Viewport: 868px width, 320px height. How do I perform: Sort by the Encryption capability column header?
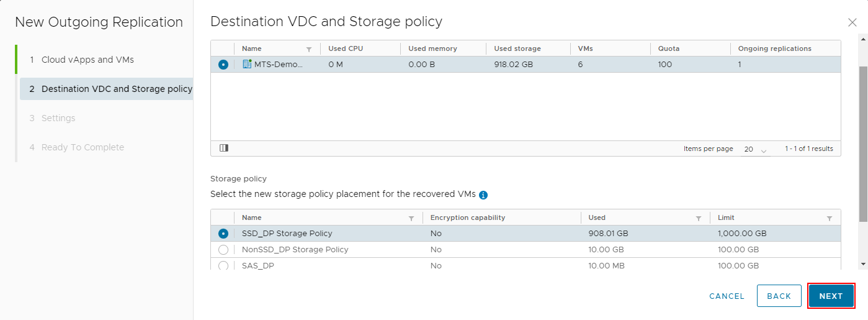pyautogui.click(x=468, y=217)
